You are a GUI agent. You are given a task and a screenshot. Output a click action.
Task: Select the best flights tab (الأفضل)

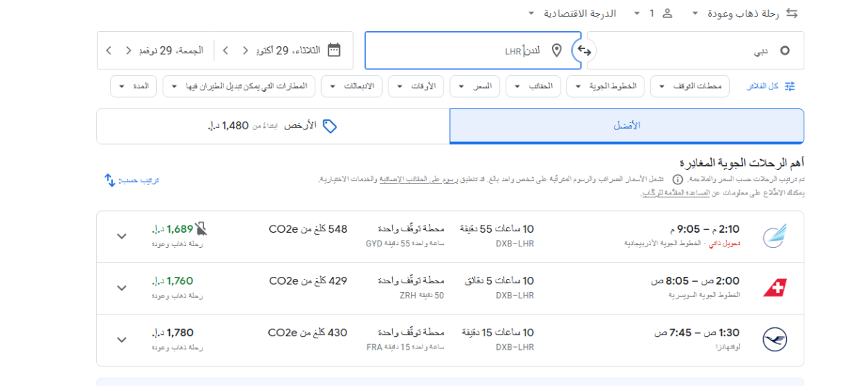click(x=626, y=126)
